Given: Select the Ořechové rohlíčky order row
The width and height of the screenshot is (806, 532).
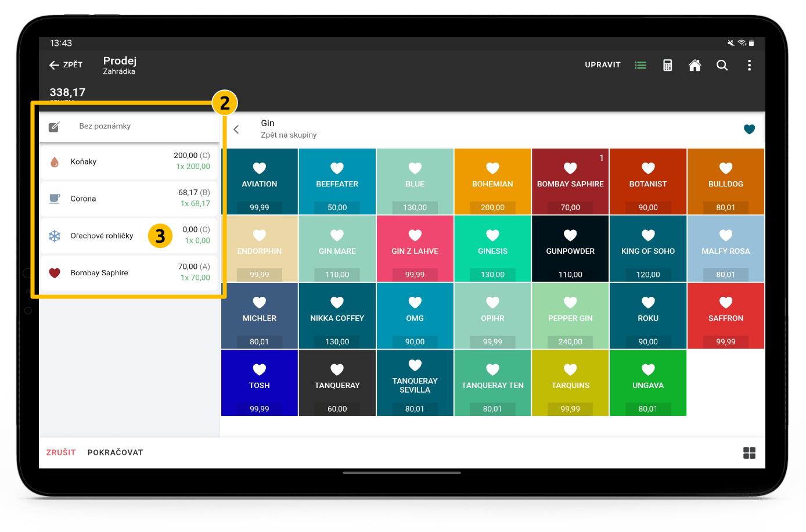Looking at the screenshot, I should point(129,236).
